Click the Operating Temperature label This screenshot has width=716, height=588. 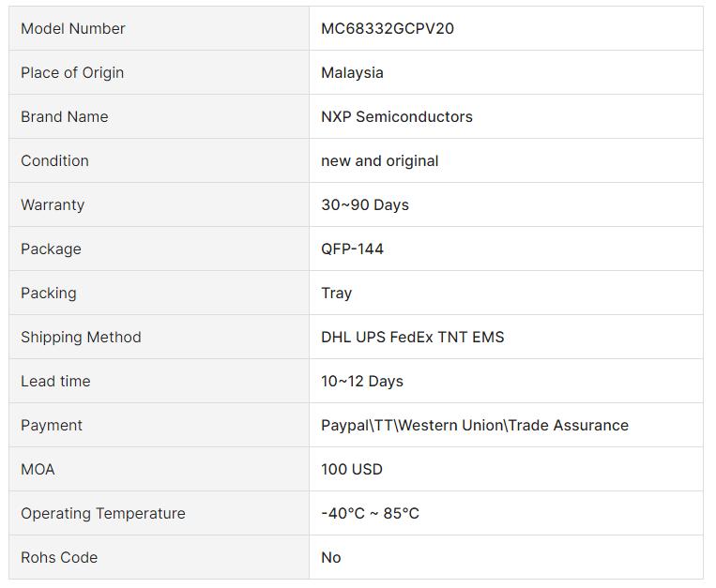102,513
